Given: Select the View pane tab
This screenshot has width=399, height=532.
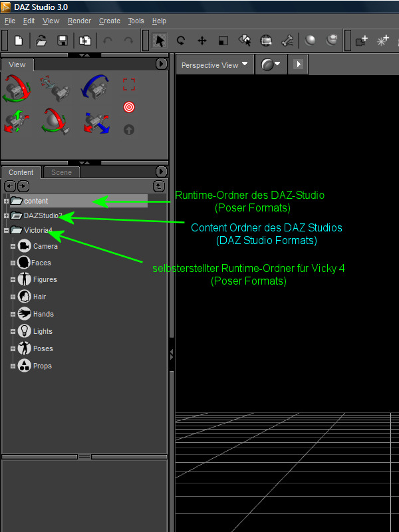Looking at the screenshot, I should coord(17,65).
